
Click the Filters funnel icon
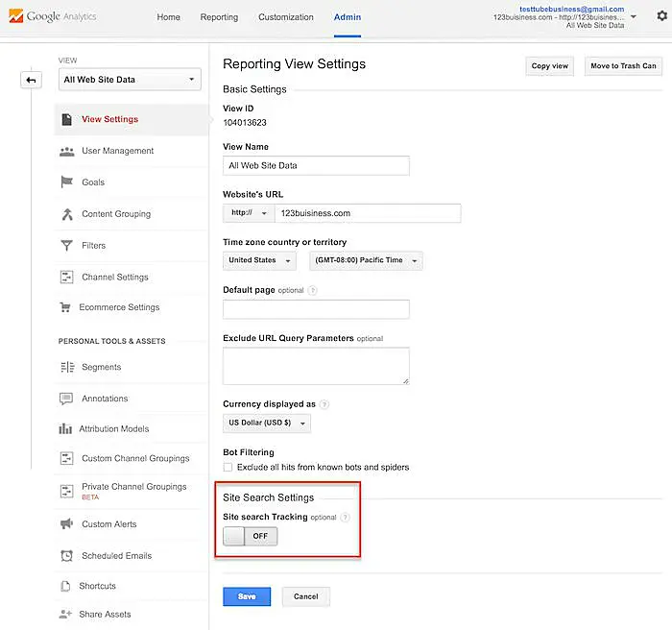click(x=66, y=246)
